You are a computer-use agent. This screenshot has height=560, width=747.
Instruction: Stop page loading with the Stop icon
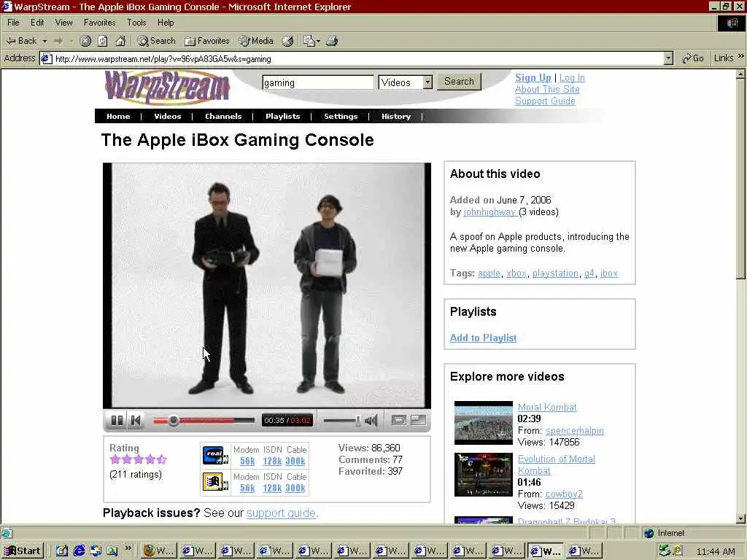coord(85,41)
